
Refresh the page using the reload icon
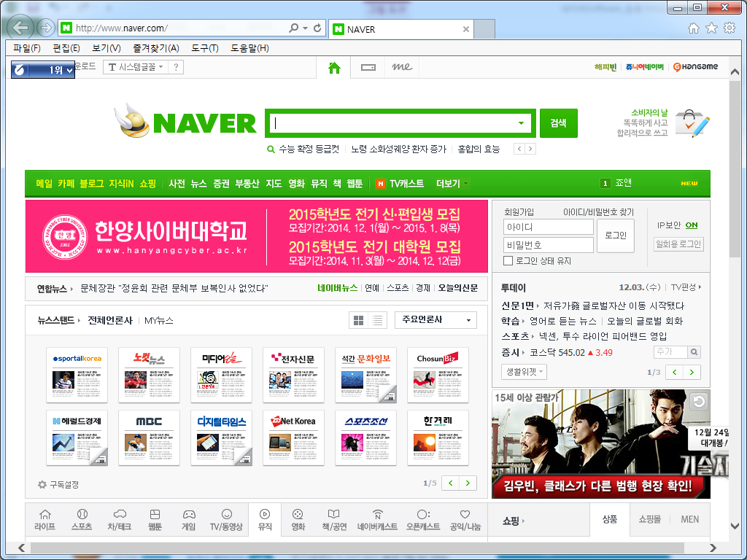tap(317, 28)
